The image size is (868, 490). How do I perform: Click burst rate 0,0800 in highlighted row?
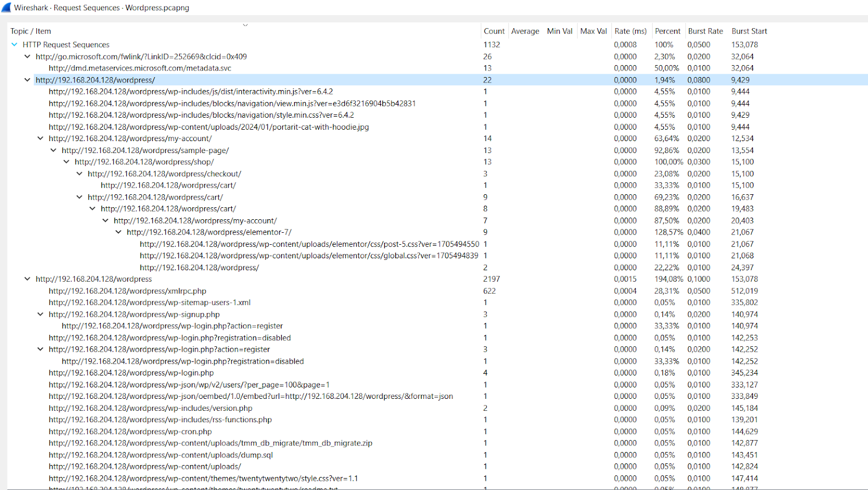tap(699, 80)
